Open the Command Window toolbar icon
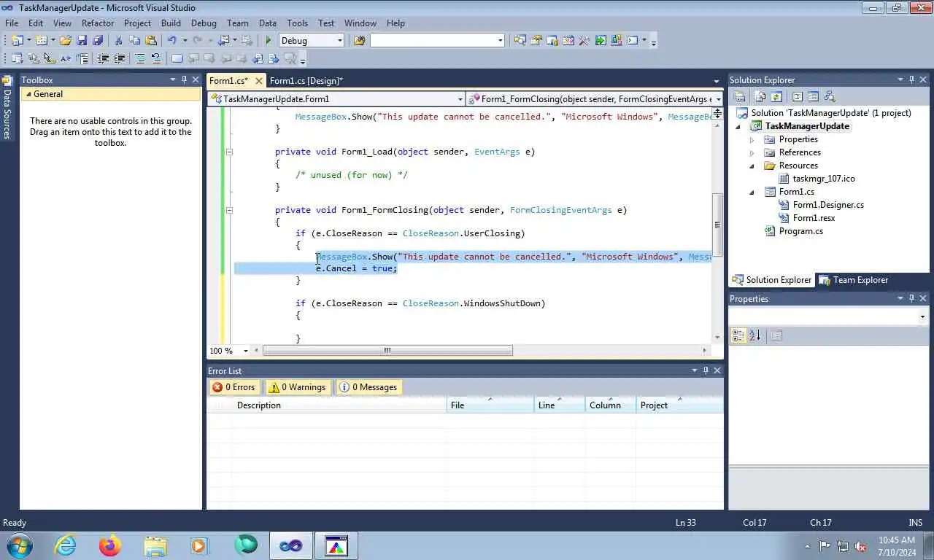Image resolution: width=934 pixels, height=560 pixels. click(x=633, y=41)
